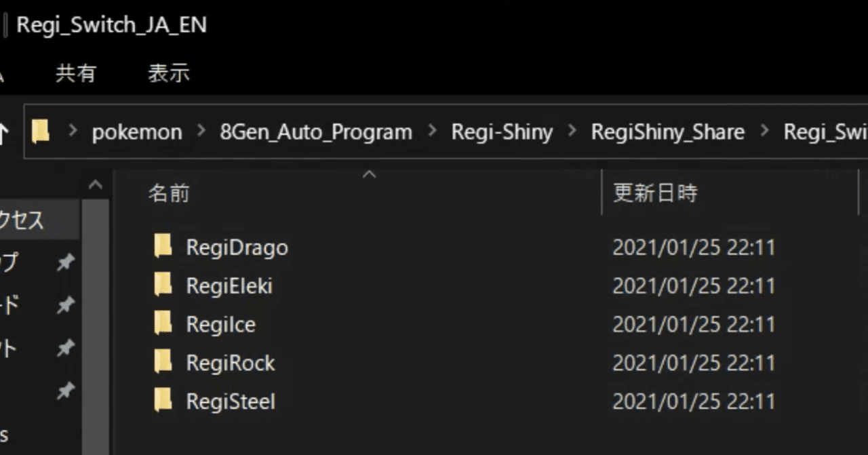
Task: Expand chevron after Regi-Shiny breadcrumb
Action: coord(572,132)
